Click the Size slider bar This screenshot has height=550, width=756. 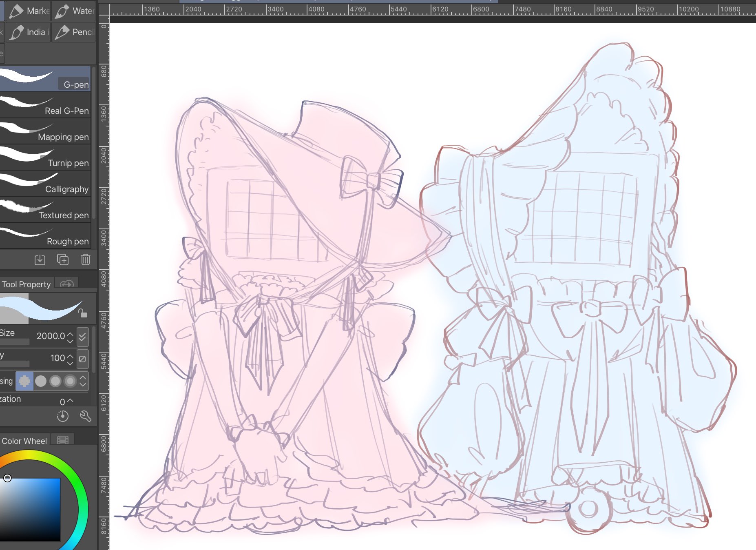[x=15, y=342]
